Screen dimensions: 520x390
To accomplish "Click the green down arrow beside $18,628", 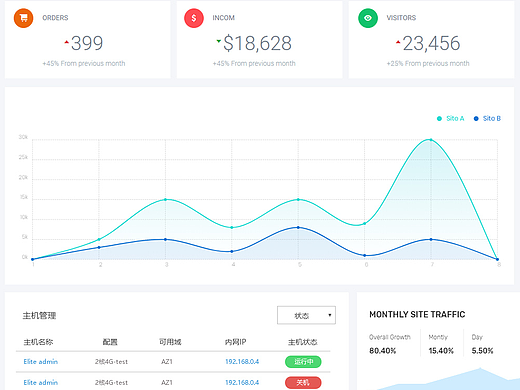I will tap(219, 41).
